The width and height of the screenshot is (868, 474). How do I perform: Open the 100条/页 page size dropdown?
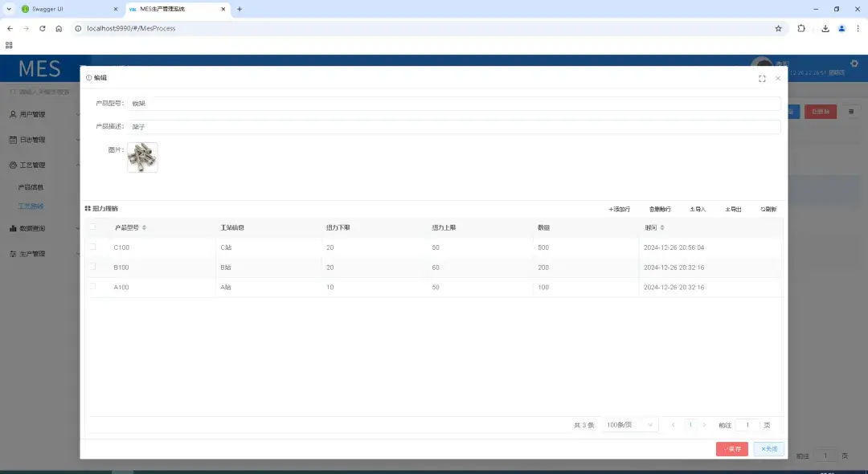tap(629, 424)
